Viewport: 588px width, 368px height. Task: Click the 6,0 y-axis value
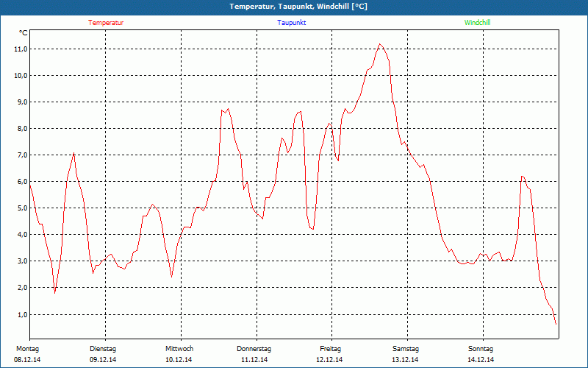[x=21, y=182]
